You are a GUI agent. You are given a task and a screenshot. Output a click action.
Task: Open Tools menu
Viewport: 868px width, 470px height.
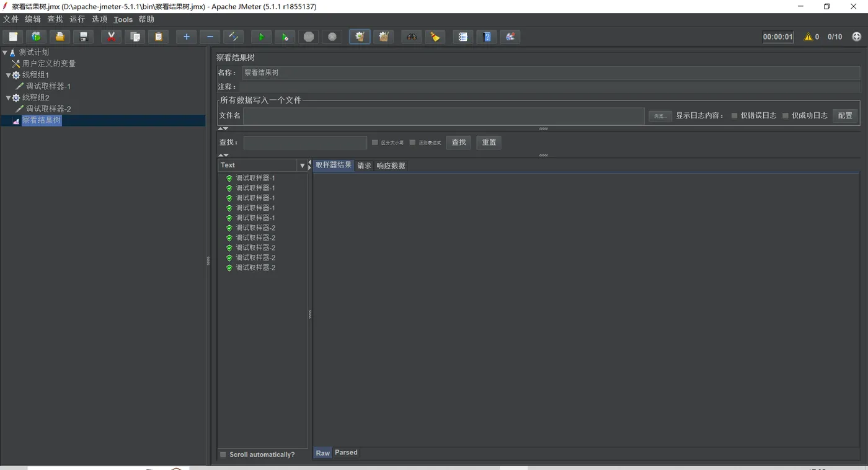123,19
